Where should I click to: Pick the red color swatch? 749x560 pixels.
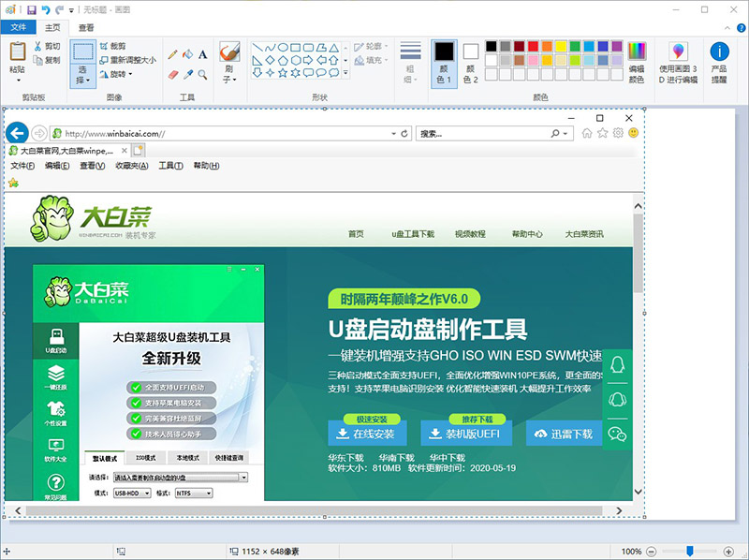coord(533,46)
